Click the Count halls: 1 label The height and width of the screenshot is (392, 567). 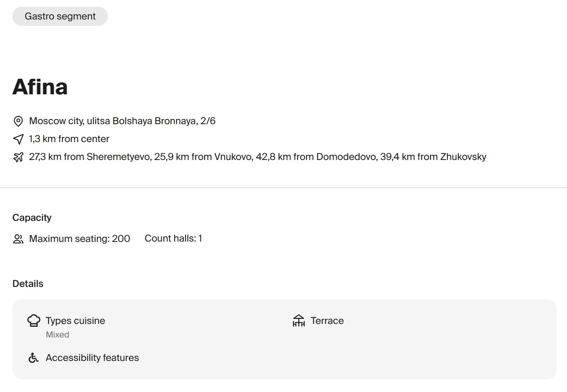point(173,238)
